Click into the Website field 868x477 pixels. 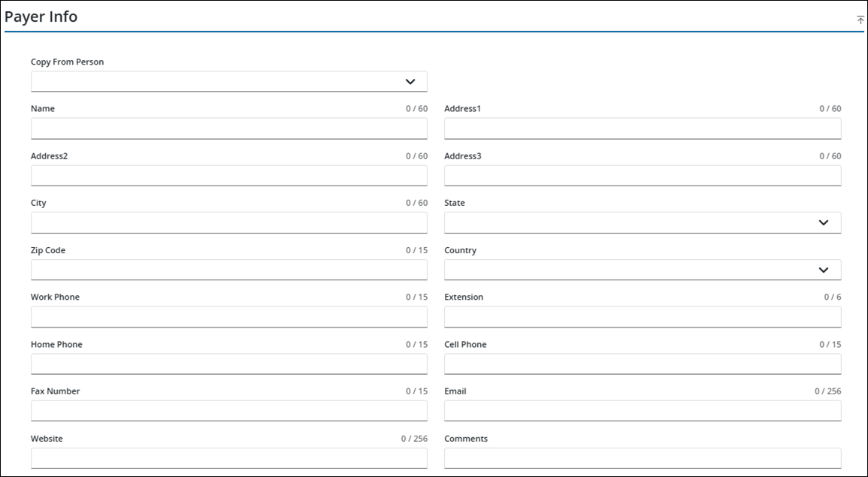pyautogui.click(x=228, y=458)
